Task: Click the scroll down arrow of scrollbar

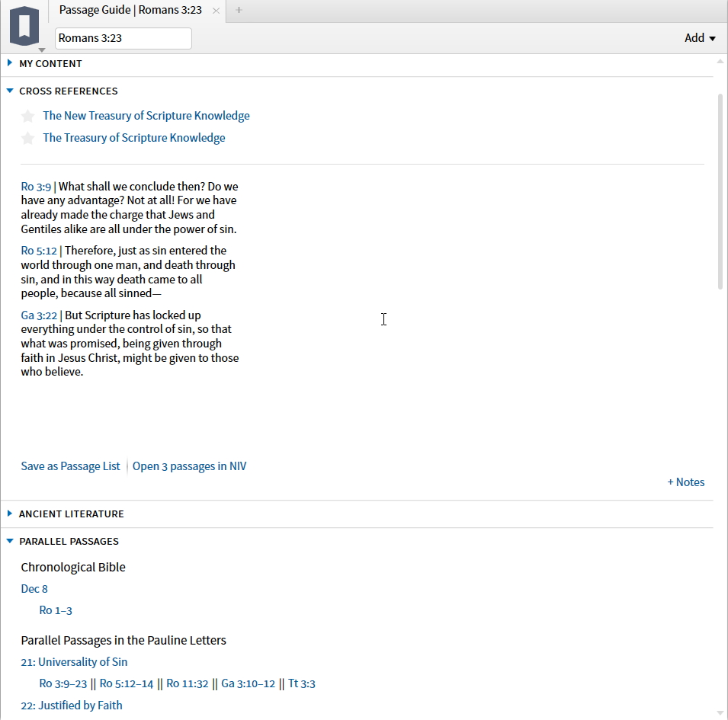Action: tap(720, 713)
